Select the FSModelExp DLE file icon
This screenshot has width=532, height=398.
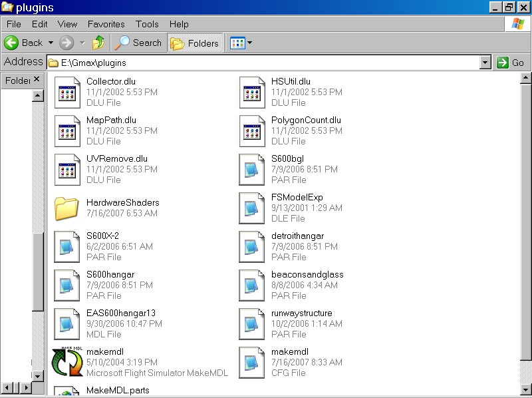pyautogui.click(x=252, y=208)
